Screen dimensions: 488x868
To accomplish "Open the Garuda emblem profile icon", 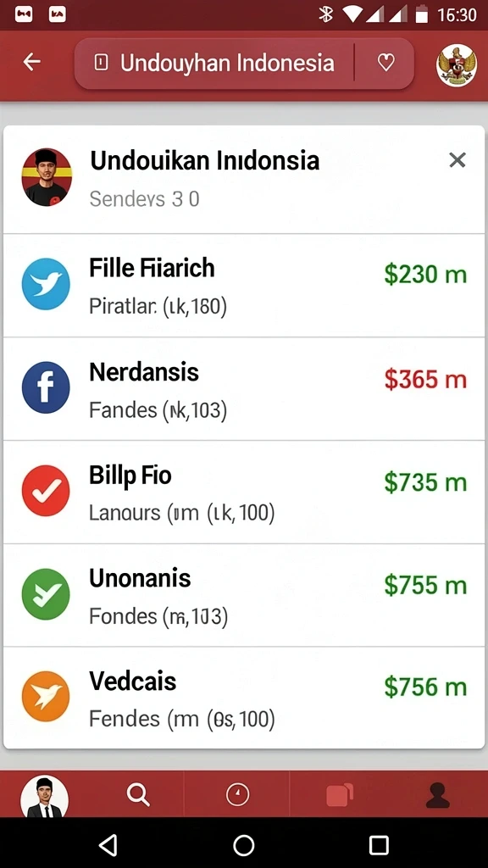I will coord(457,66).
